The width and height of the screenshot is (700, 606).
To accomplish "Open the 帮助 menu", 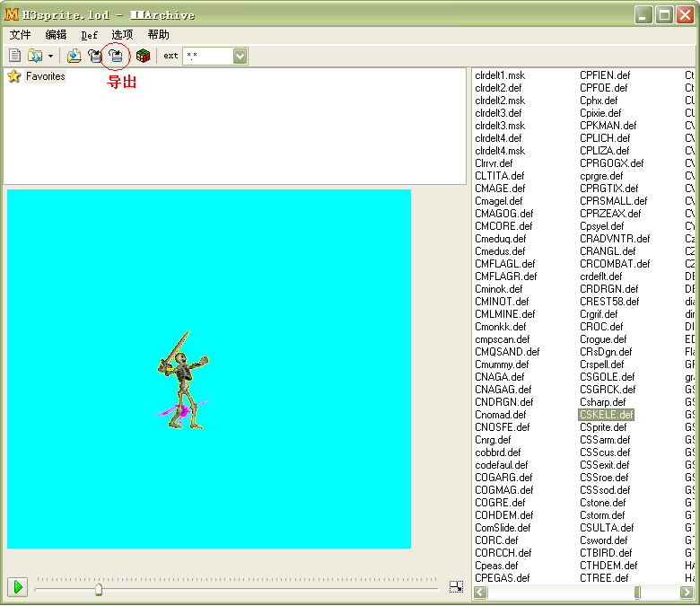I will coord(159,35).
